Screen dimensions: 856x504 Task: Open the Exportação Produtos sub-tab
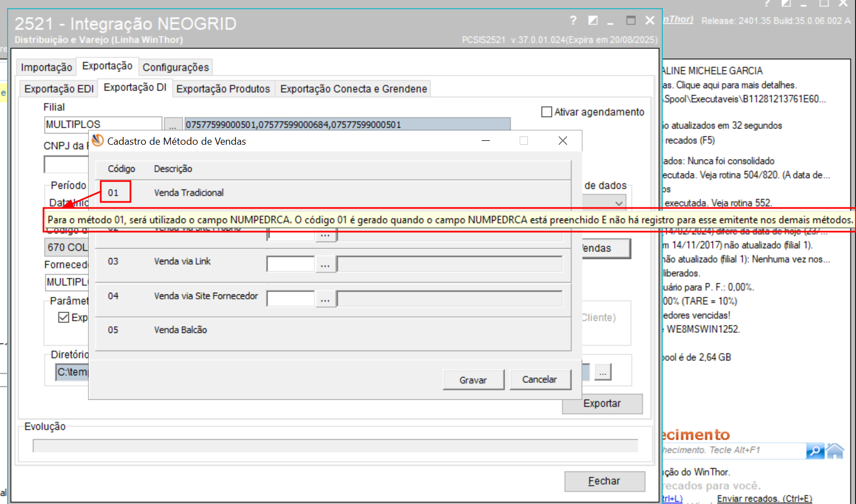pyautogui.click(x=223, y=89)
